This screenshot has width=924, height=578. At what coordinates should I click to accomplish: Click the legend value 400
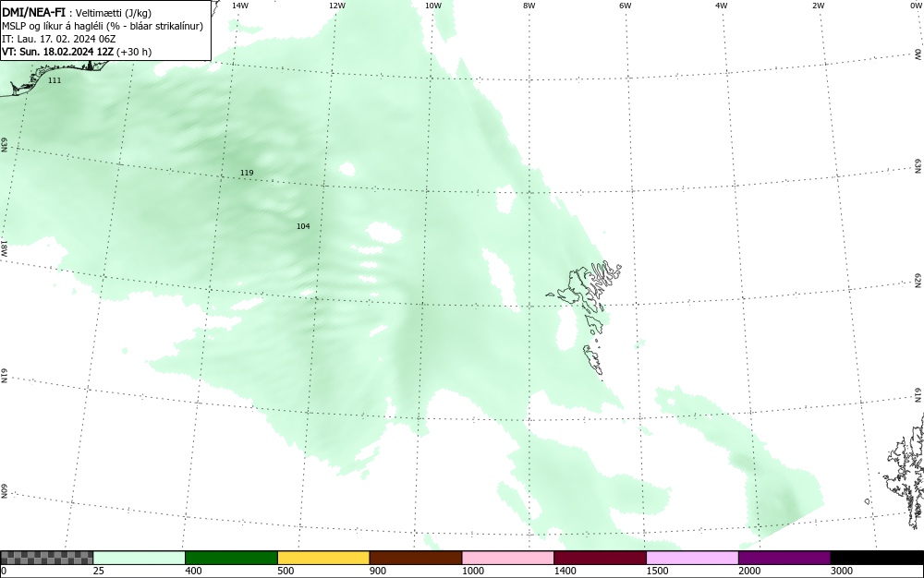(193, 571)
